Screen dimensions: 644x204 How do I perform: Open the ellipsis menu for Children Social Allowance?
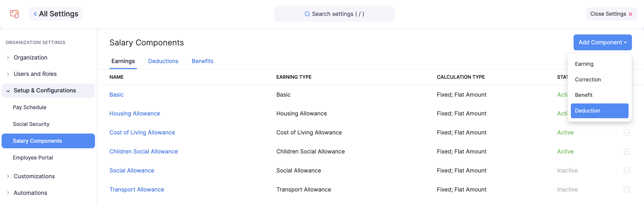627,151
